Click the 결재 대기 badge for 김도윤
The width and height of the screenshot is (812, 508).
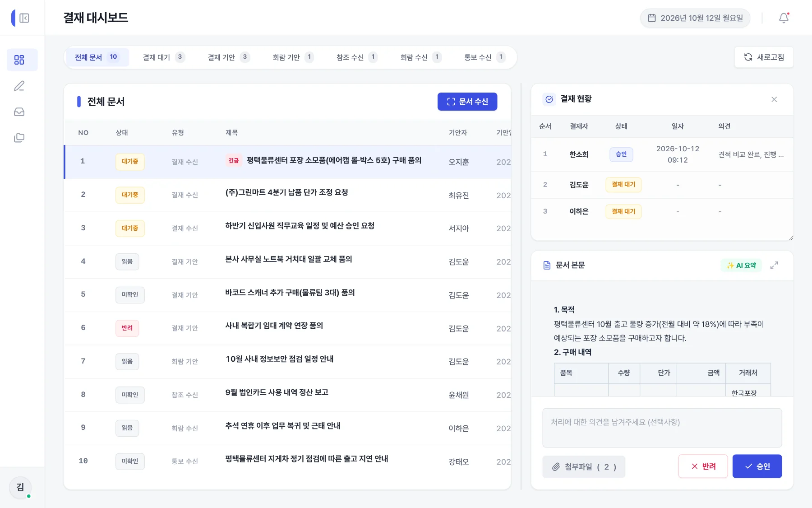[623, 185]
